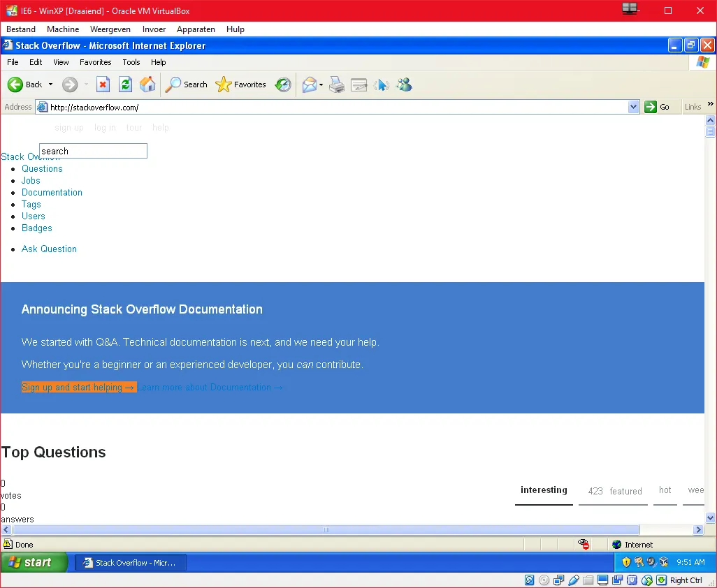
Task: Click the faded log in link
Action: click(x=105, y=128)
